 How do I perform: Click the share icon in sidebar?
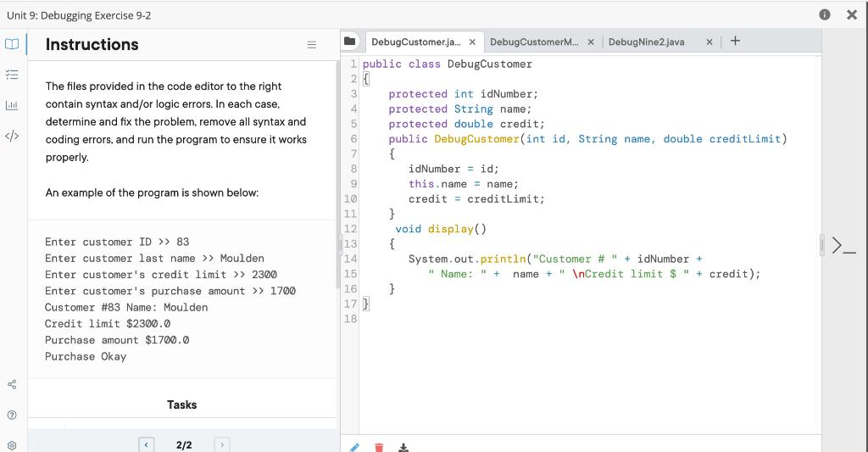[12, 384]
